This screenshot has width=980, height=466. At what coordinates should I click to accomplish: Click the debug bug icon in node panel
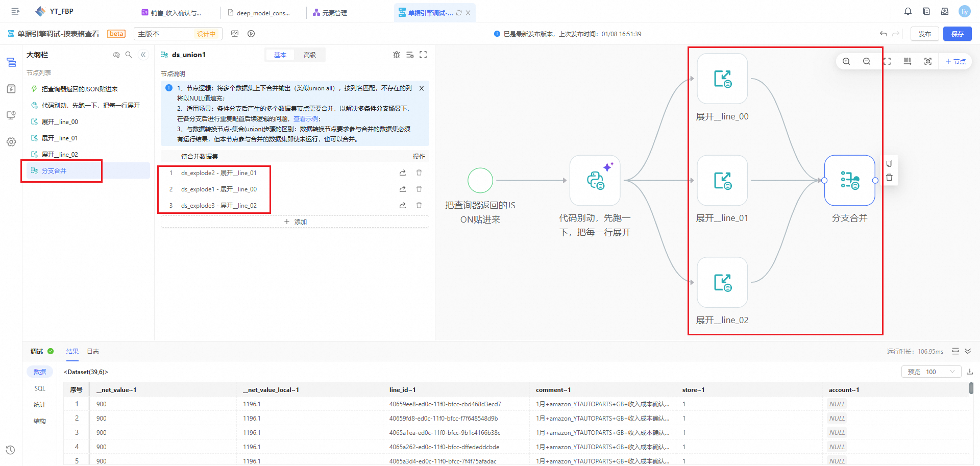(x=397, y=55)
